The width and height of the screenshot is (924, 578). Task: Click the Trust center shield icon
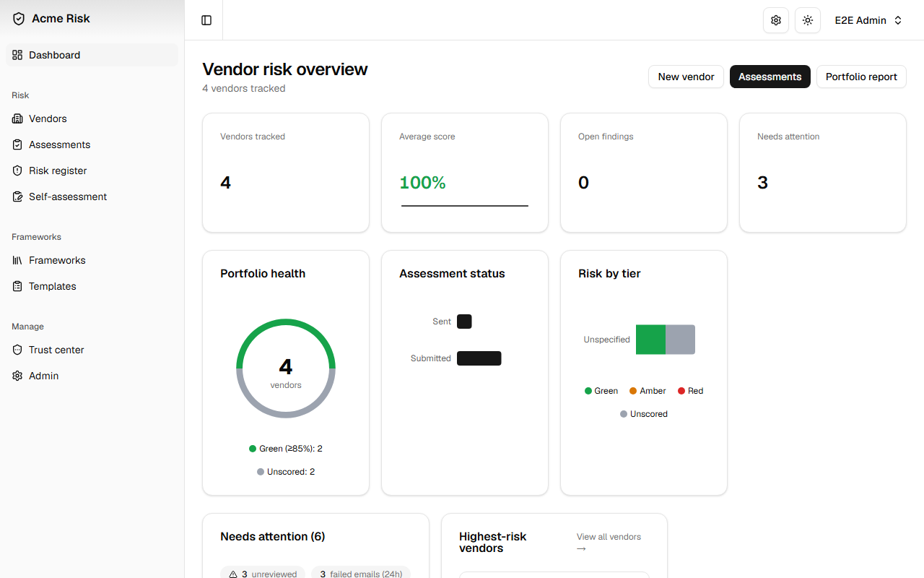(x=17, y=350)
